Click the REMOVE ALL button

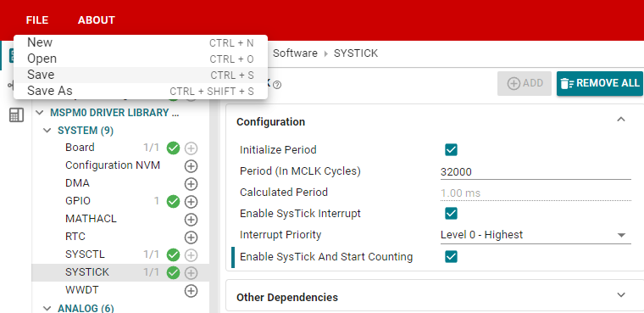pyautogui.click(x=600, y=83)
